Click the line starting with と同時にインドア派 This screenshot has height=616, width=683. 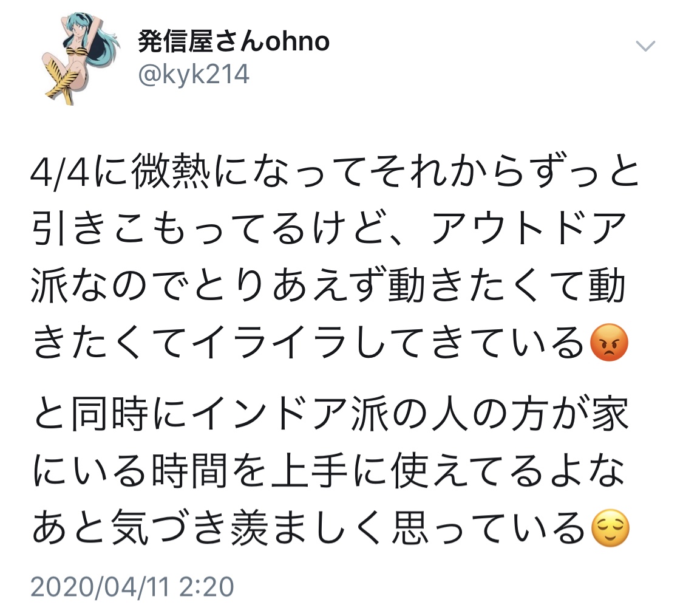pos(331,414)
